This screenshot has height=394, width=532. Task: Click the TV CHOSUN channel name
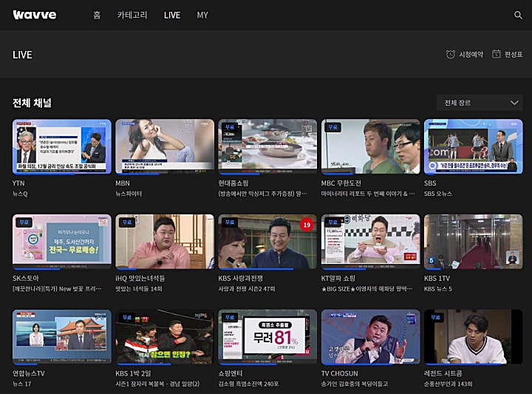click(340, 373)
